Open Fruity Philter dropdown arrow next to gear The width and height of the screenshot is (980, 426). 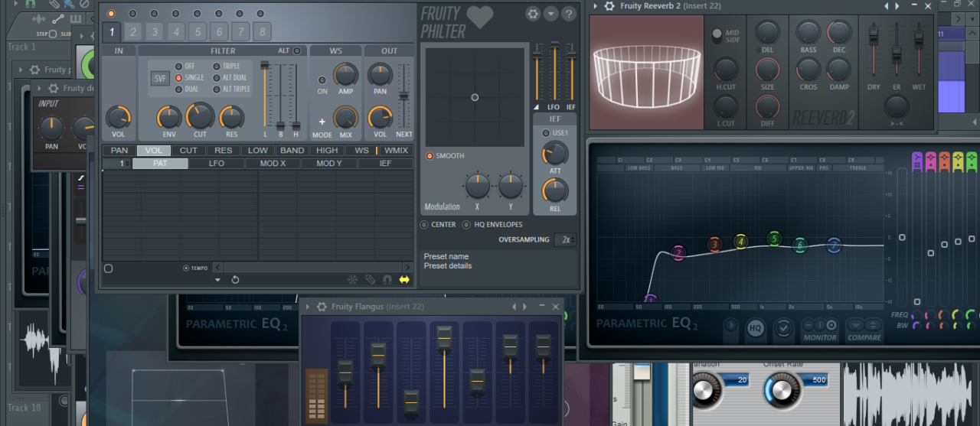pyautogui.click(x=551, y=14)
